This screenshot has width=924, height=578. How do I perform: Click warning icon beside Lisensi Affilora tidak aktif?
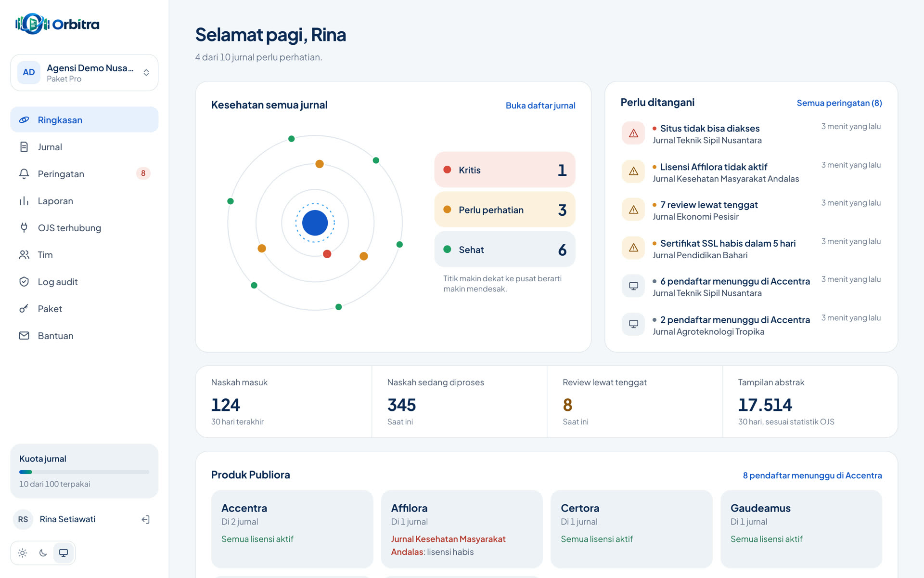tap(633, 171)
